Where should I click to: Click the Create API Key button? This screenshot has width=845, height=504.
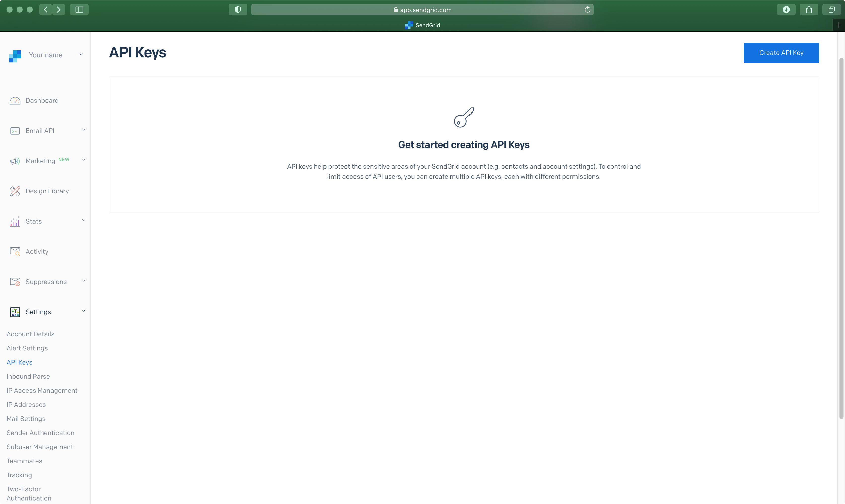(781, 53)
